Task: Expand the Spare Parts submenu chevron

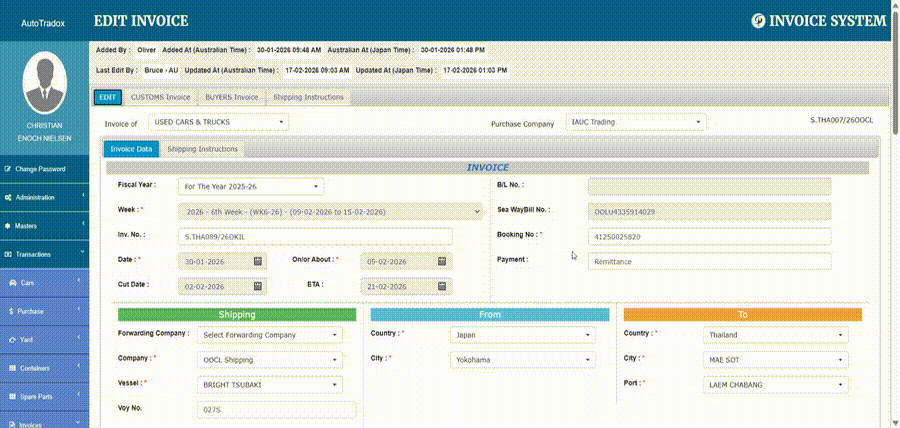Action: tap(78, 394)
